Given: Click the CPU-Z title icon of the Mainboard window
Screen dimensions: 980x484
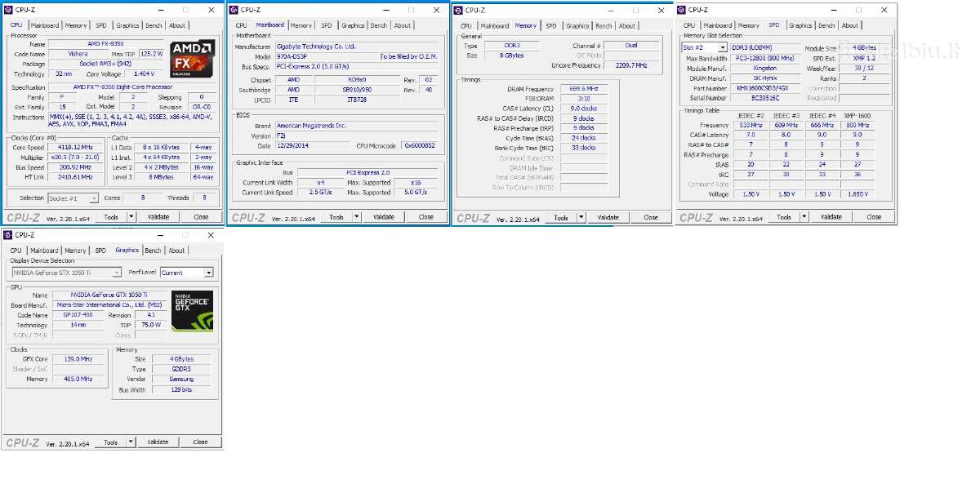Looking at the screenshot, I should click(234, 10).
